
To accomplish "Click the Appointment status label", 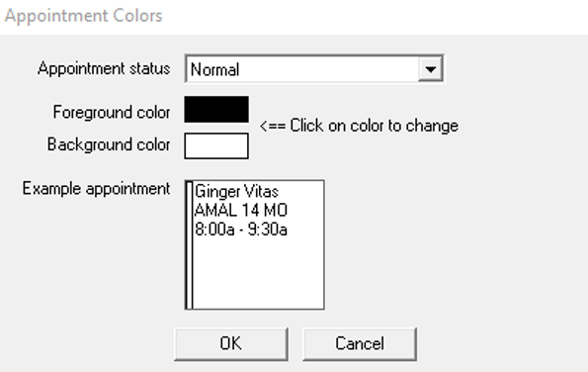I will point(104,68).
